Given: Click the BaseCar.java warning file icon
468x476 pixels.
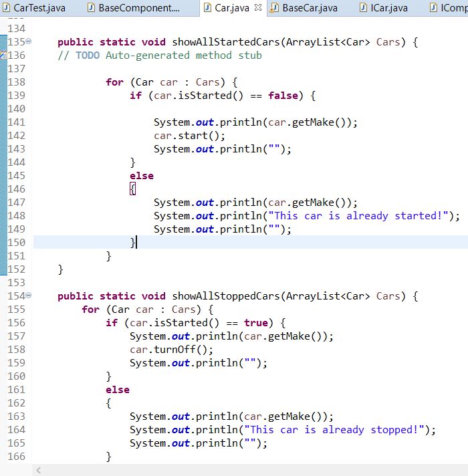Looking at the screenshot, I should click(274, 8).
